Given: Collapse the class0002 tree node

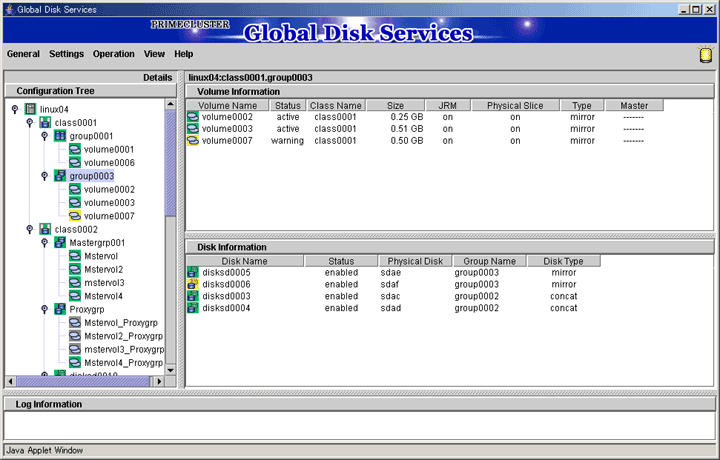Looking at the screenshot, I should tap(29, 229).
